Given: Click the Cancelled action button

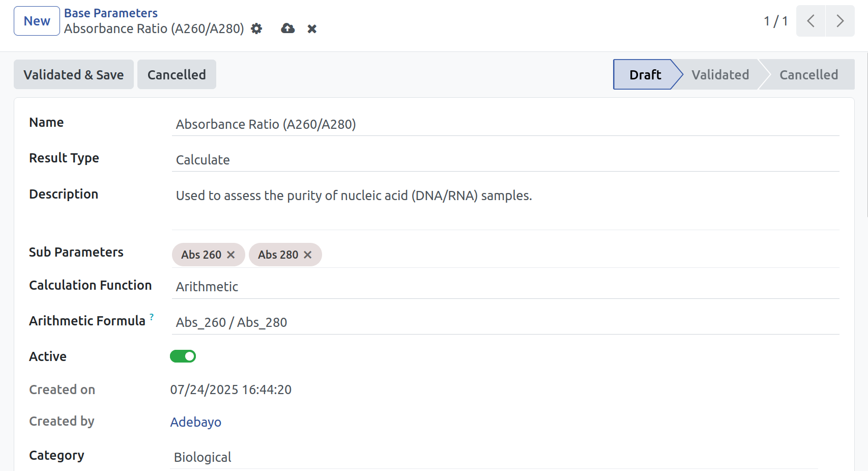Looking at the screenshot, I should pyautogui.click(x=177, y=74).
